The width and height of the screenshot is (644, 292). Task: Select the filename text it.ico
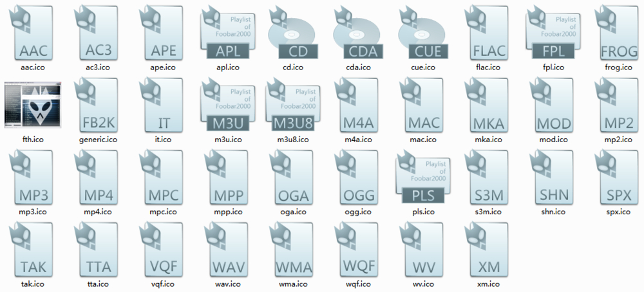click(x=163, y=140)
